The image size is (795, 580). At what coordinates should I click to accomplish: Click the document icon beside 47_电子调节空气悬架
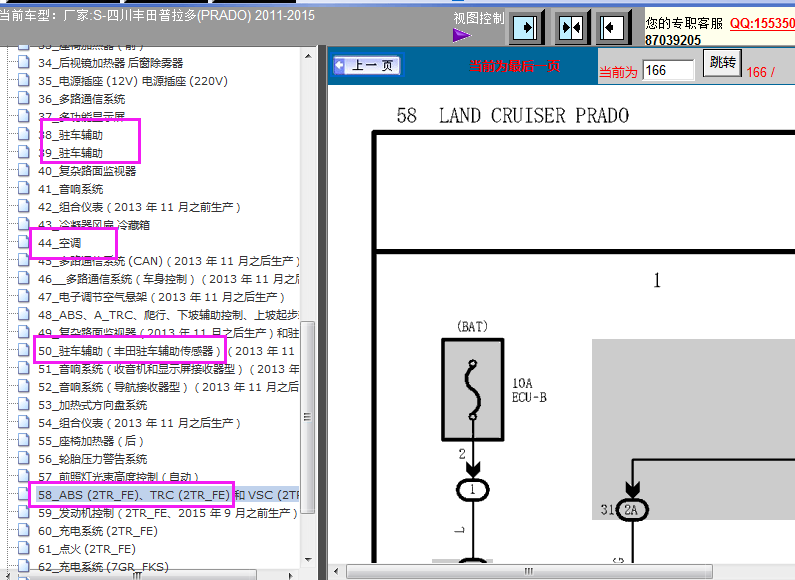click(24, 296)
